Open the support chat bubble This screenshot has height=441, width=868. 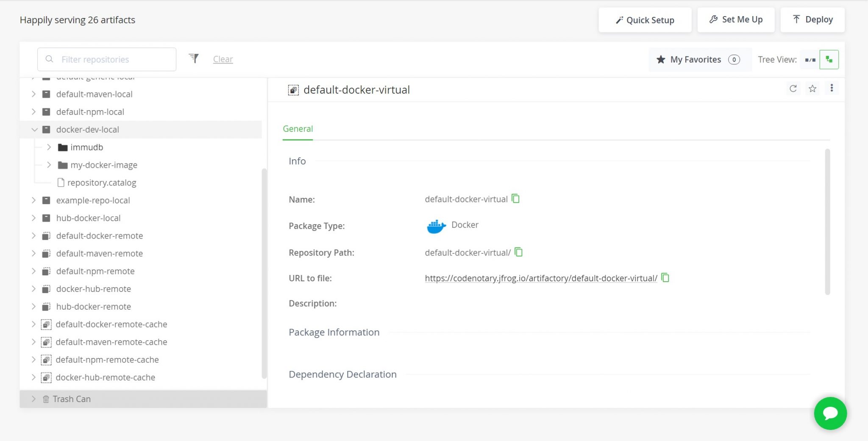pos(830,413)
